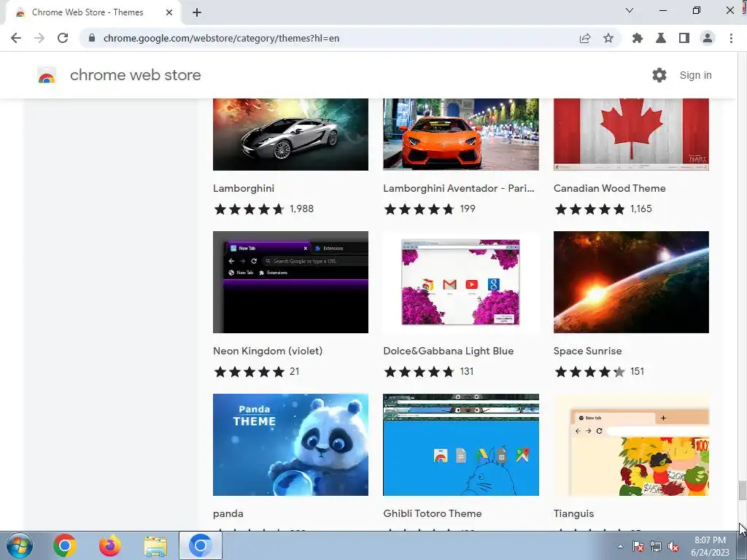Click the Dolce&Gabbana Light Blue title

(449, 351)
